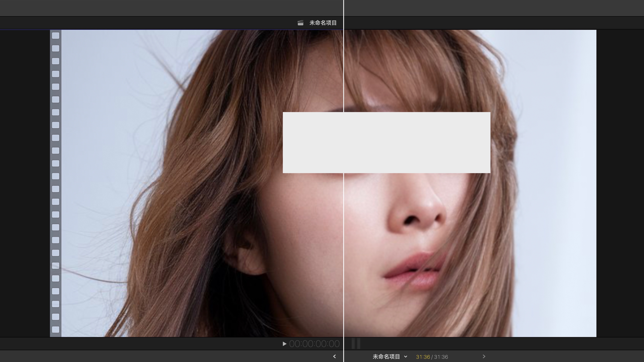Viewport: 644px width, 362px height.
Task: Go forward in timeline history with right chevron
Action: click(x=484, y=356)
